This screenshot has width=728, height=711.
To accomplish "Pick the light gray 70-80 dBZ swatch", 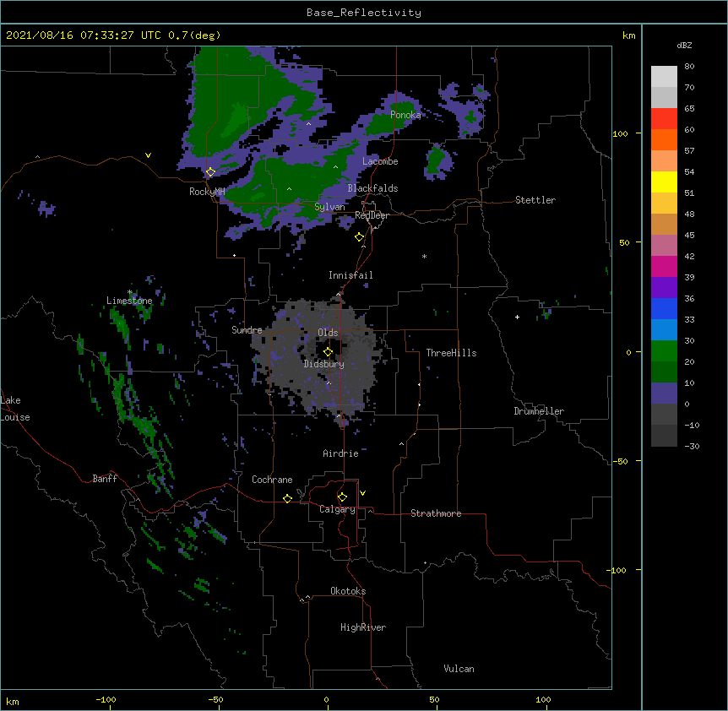I will click(x=664, y=76).
